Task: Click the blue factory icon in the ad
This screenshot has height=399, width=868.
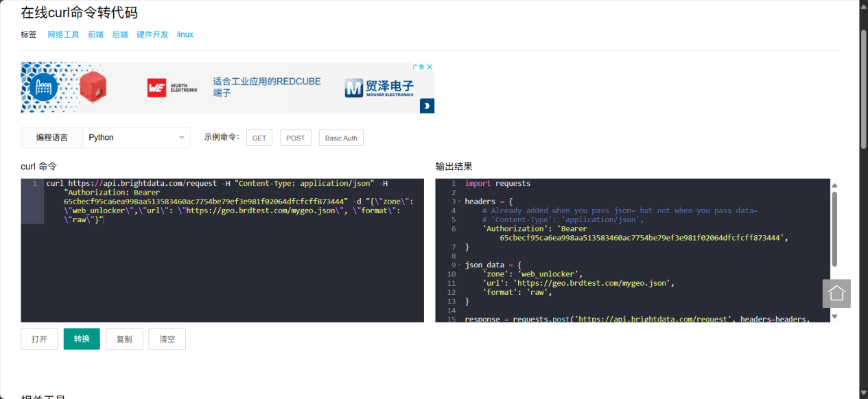Action: click(x=43, y=88)
